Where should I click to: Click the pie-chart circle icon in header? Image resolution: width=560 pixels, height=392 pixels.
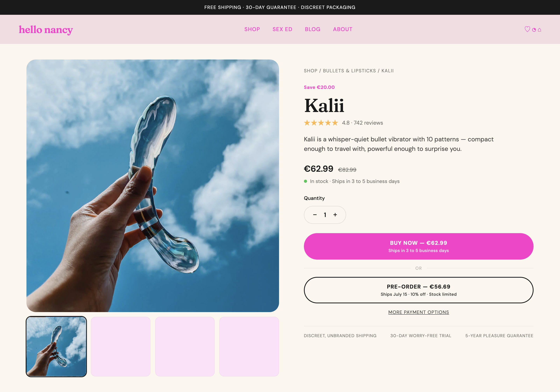pyautogui.click(x=534, y=30)
